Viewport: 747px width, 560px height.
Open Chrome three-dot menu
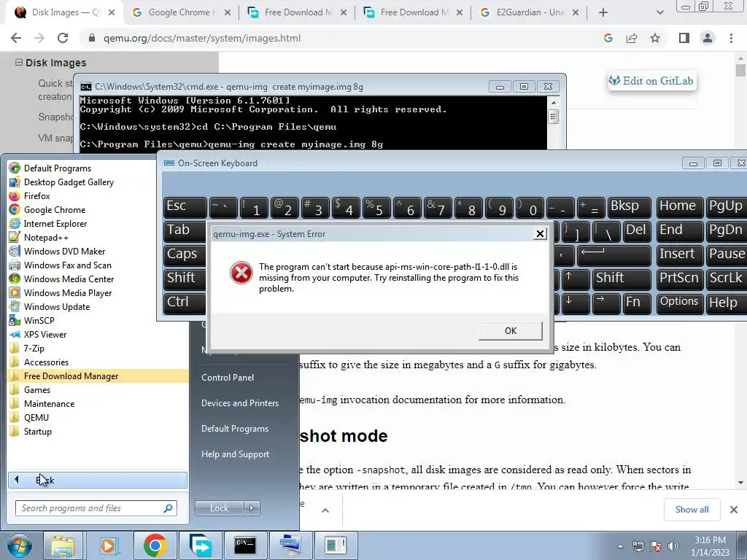click(731, 38)
